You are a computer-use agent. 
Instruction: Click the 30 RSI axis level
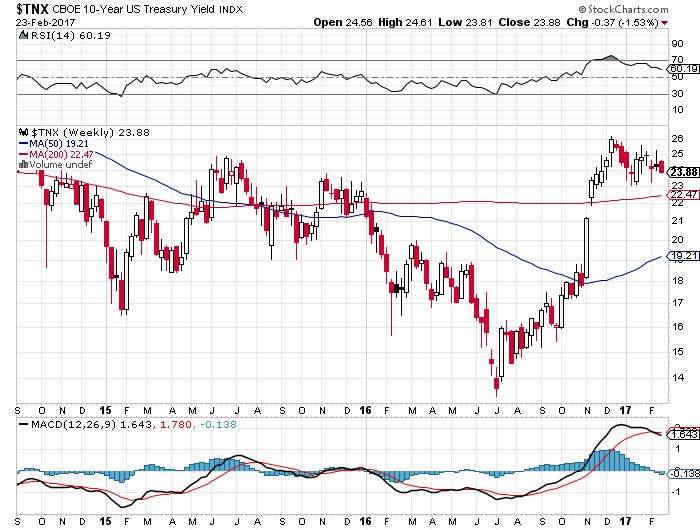tap(677, 93)
